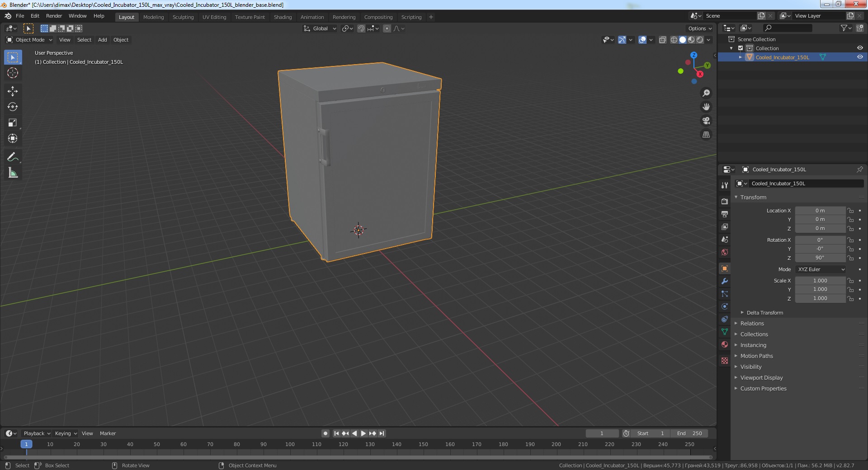Open the Object Mode dropdown

coord(29,40)
